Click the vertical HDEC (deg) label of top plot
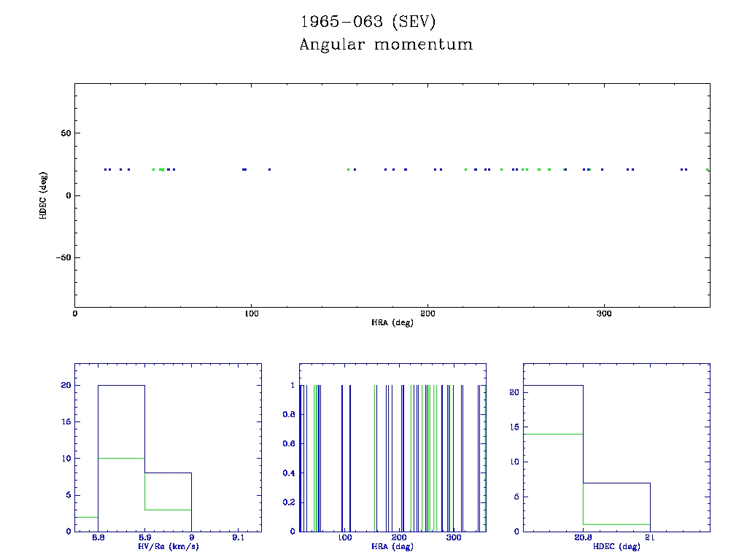This screenshot has width=747, height=560. [44, 195]
